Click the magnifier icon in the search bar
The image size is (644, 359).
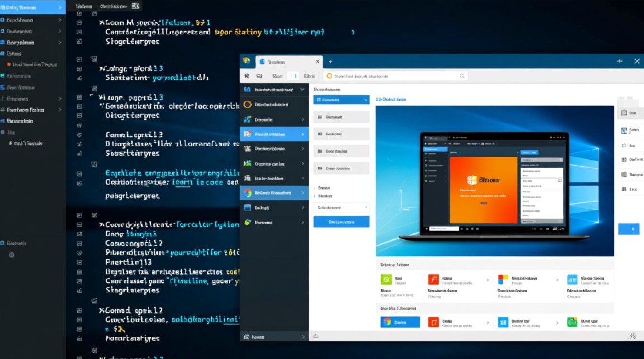point(462,76)
